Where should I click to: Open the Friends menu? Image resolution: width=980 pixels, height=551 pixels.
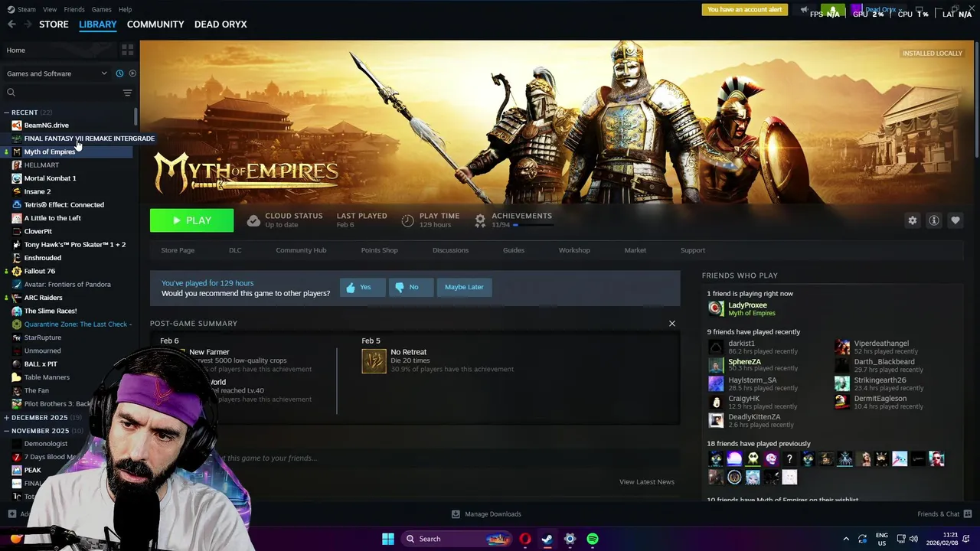tap(74, 9)
